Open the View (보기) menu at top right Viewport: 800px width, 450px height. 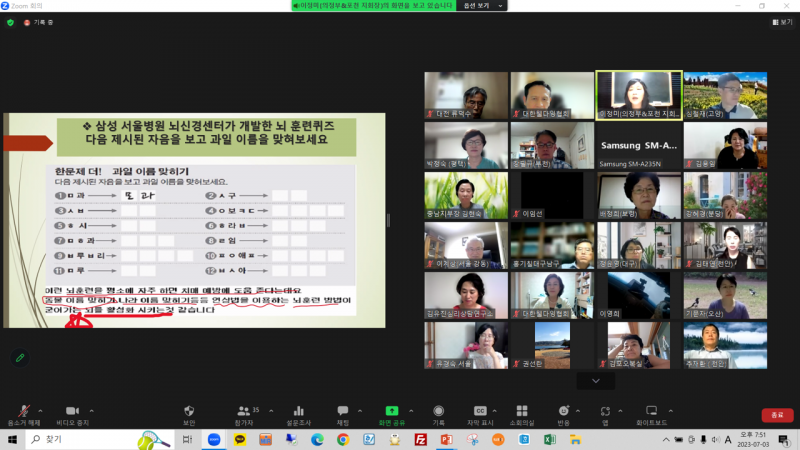[x=781, y=21]
